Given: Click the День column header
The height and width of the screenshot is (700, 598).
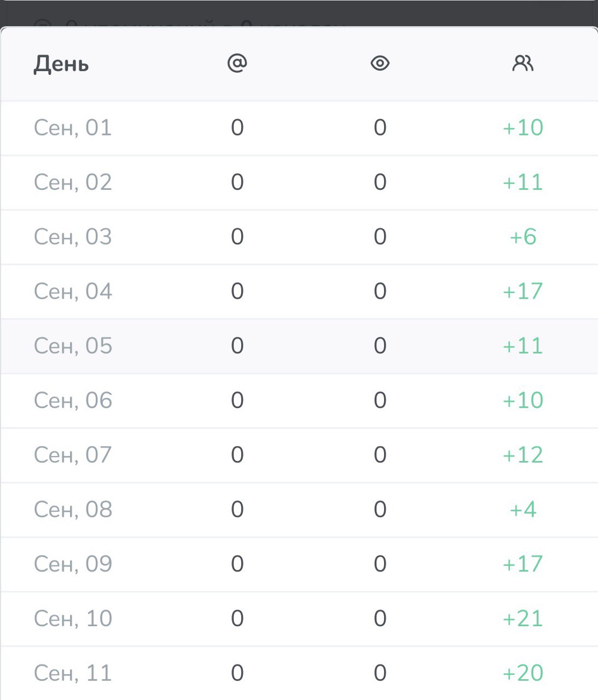Looking at the screenshot, I should (x=61, y=64).
